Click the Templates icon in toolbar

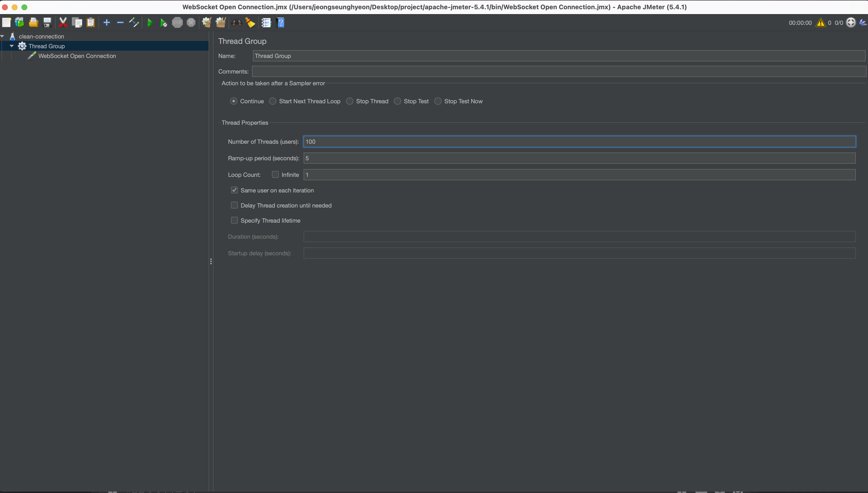click(x=20, y=23)
